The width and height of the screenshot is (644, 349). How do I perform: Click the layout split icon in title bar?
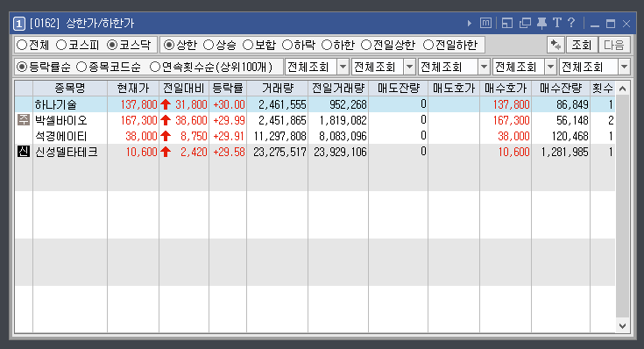click(507, 23)
